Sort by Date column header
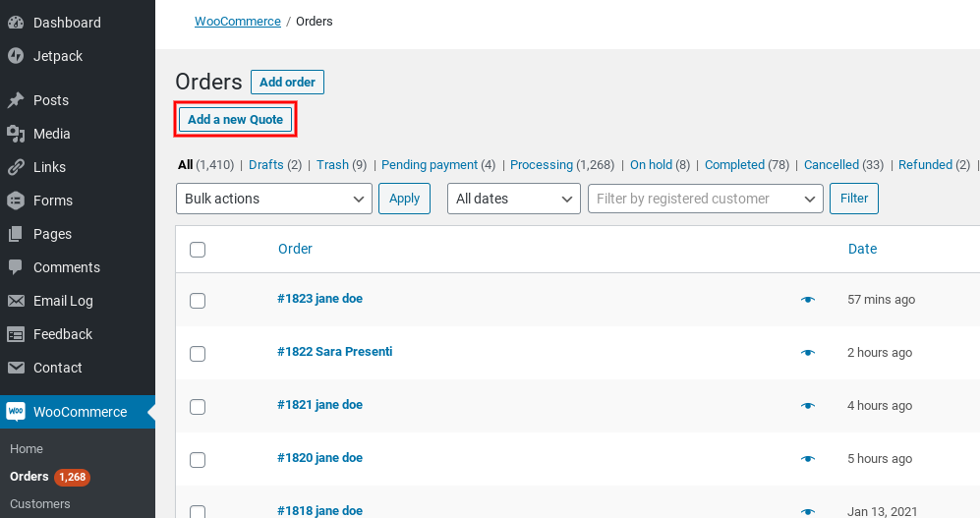980x518 pixels. 862,249
